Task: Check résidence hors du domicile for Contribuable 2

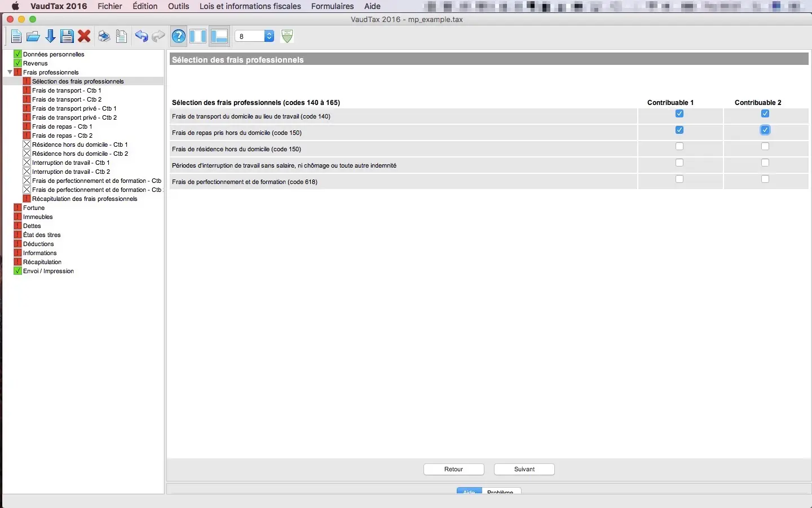Action: [765, 146]
